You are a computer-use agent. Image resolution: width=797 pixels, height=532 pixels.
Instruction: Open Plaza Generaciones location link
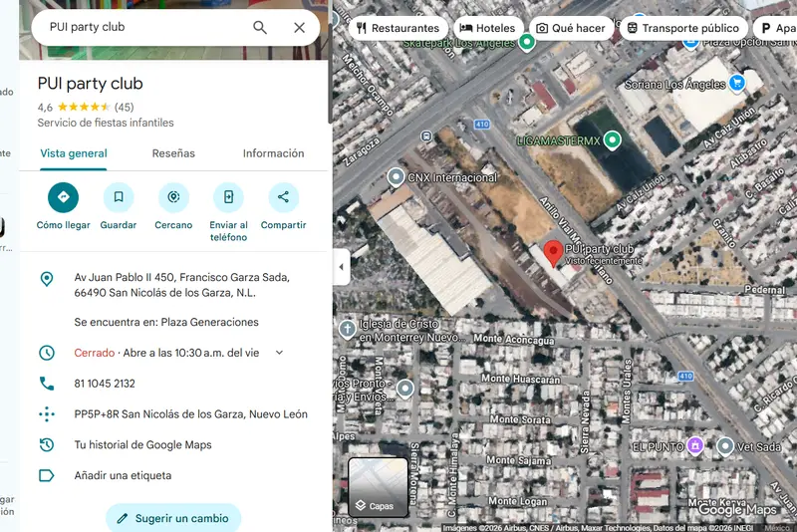pyautogui.click(x=166, y=322)
